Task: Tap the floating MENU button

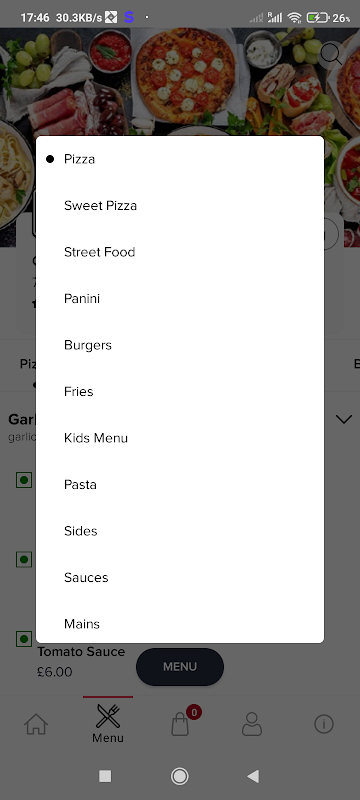Action: pyautogui.click(x=180, y=667)
